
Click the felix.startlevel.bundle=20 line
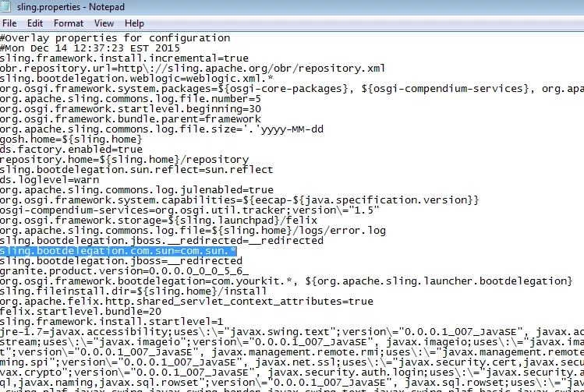pos(81,311)
